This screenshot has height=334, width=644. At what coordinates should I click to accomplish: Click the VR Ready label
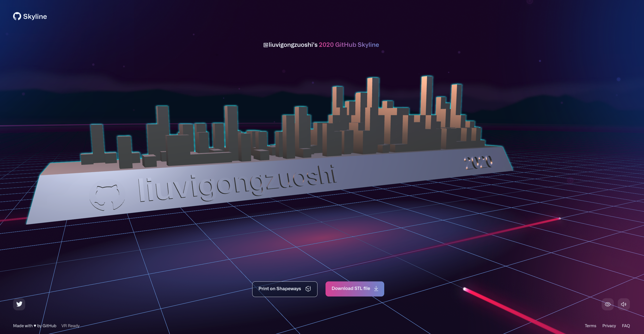point(71,326)
